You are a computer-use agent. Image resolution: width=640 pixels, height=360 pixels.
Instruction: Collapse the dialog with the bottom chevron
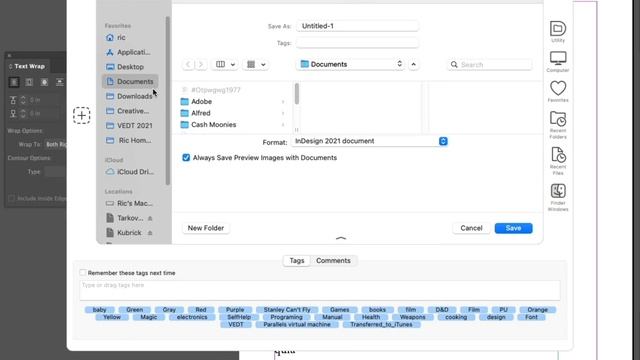point(341,238)
